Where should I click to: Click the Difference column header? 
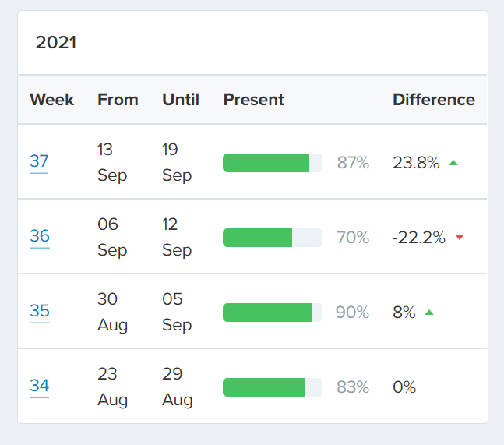coord(434,100)
